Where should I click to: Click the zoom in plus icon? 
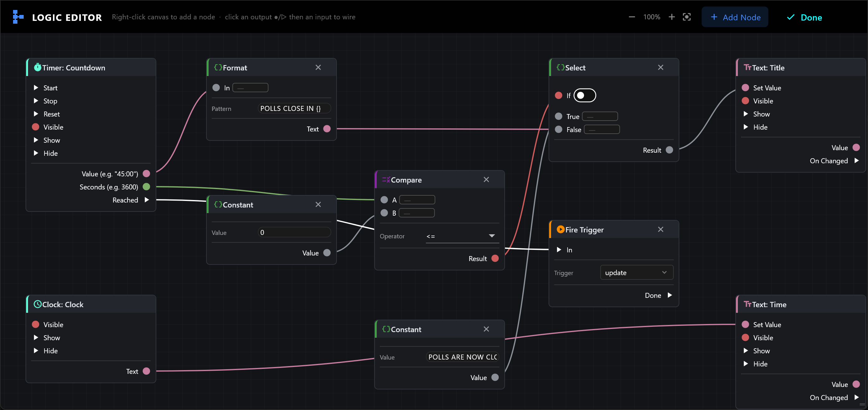click(x=672, y=17)
